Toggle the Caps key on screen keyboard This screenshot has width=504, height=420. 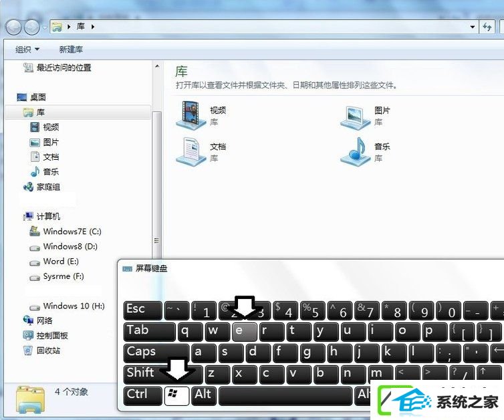[x=156, y=353]
